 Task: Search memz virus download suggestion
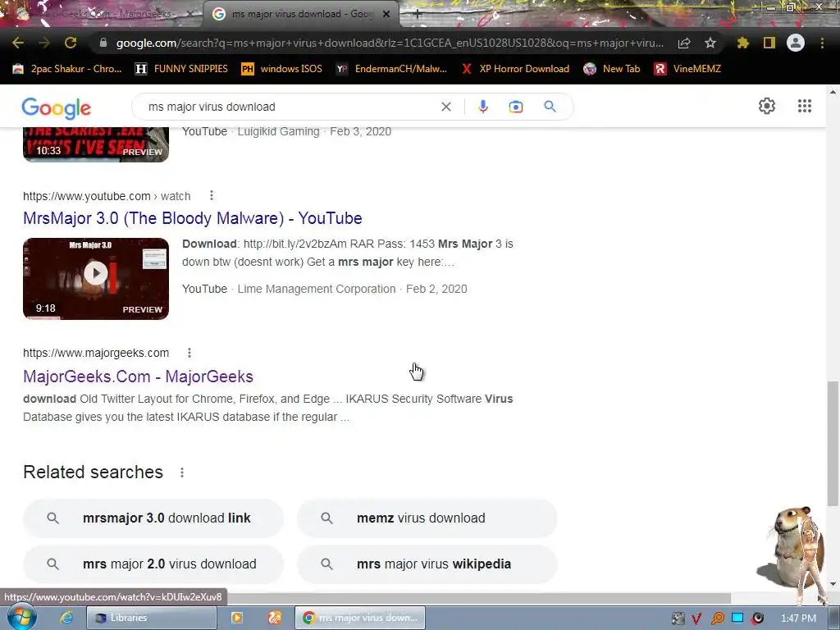[x=427, y=518]
